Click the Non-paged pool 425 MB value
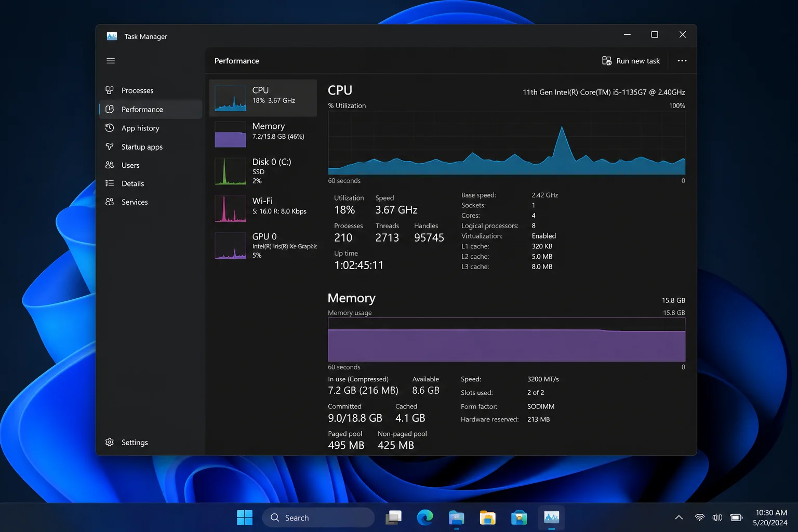Screen dimensions: 798x532 point(396,445)
